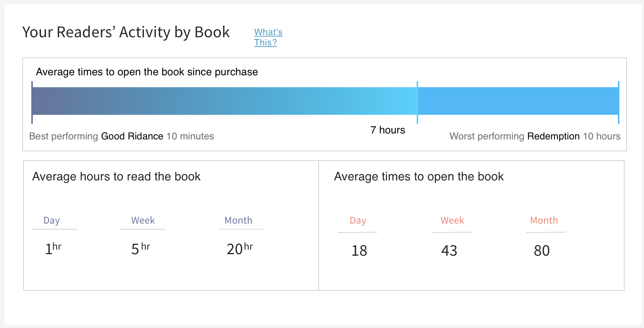Click the "Average hours to read the book" heading
Screen dimensions: 644x328
tap(116, 177)
